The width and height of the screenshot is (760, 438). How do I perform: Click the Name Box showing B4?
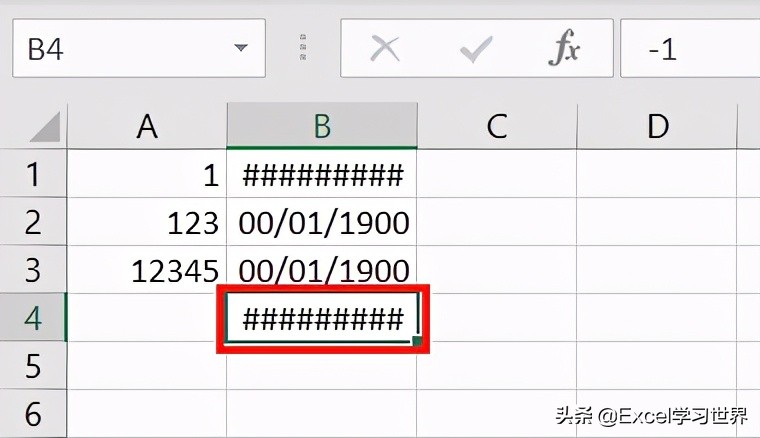139,48
